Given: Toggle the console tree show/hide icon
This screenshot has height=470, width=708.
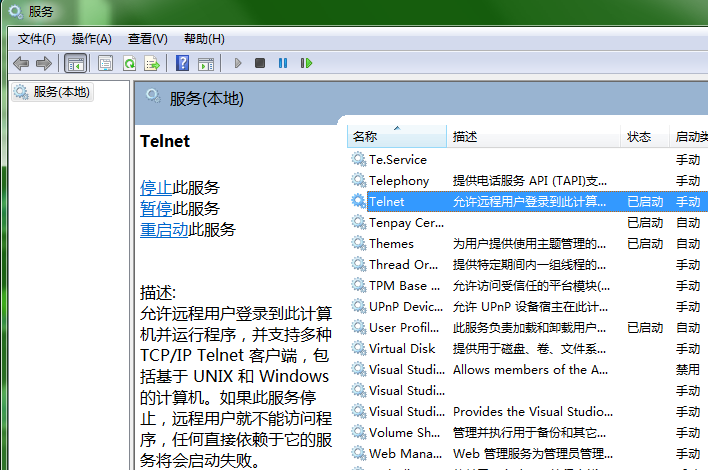Looking at the screenshot, I should coord(75,63).
